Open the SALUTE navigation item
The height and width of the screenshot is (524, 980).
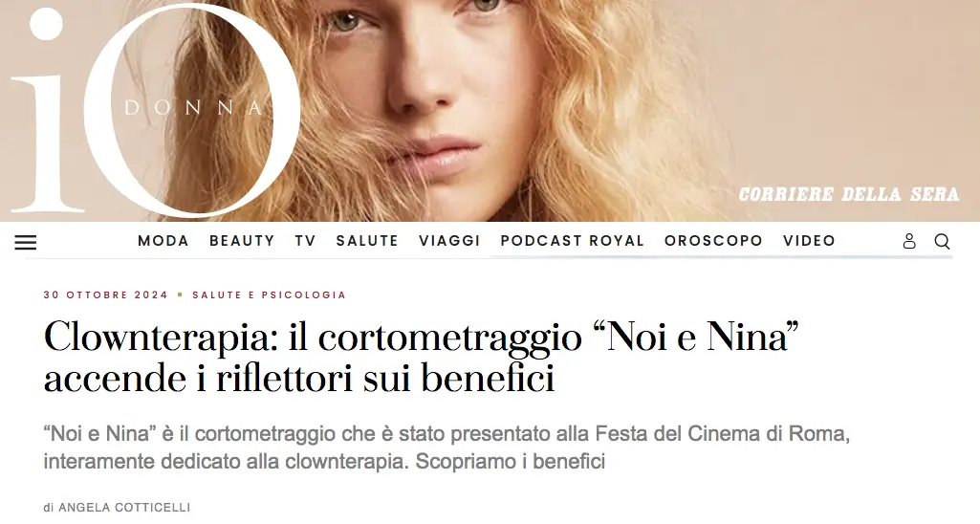[x=367, y=241]
